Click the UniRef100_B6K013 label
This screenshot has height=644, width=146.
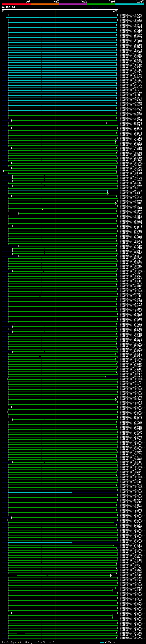pos(131,191)
